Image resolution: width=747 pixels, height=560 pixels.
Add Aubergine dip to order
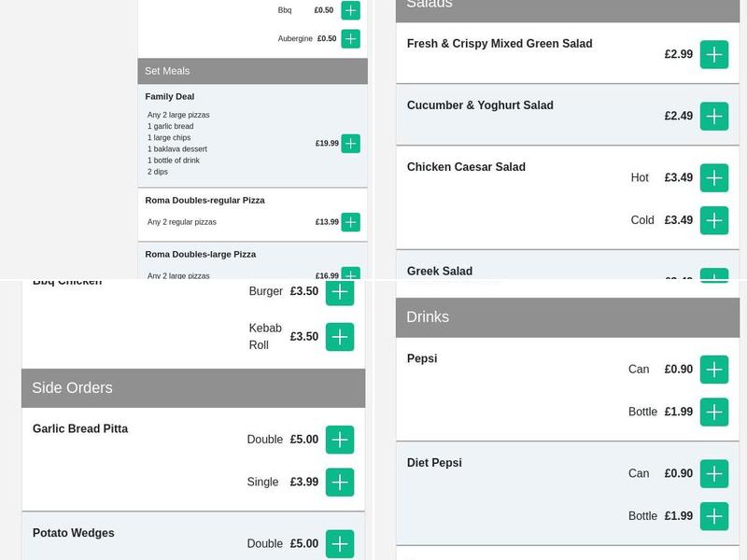350,38
